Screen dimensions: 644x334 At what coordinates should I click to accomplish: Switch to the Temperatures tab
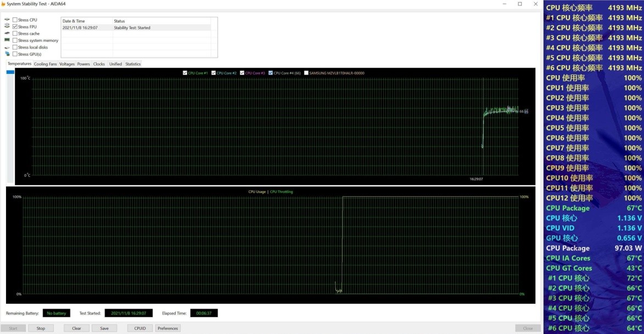click(x=19, y=64)
